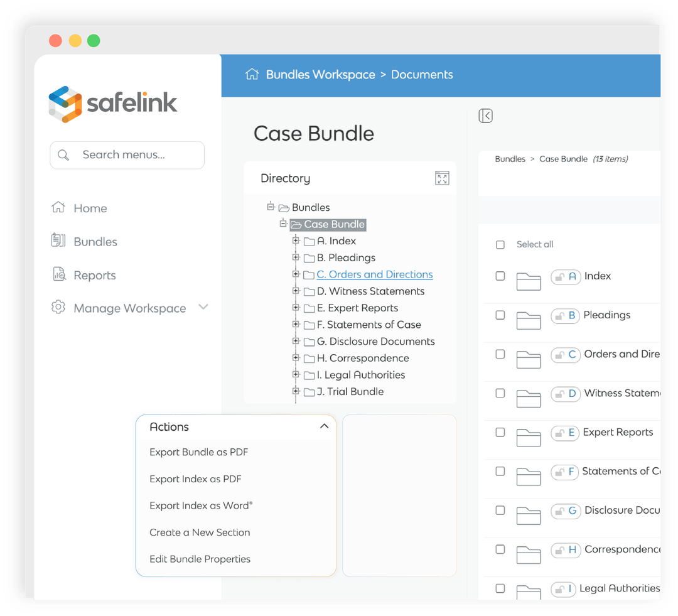The height and width of the screenshot is (616, 678).
Task: Select Export Bundle as PDF
Action: [198, 452]
